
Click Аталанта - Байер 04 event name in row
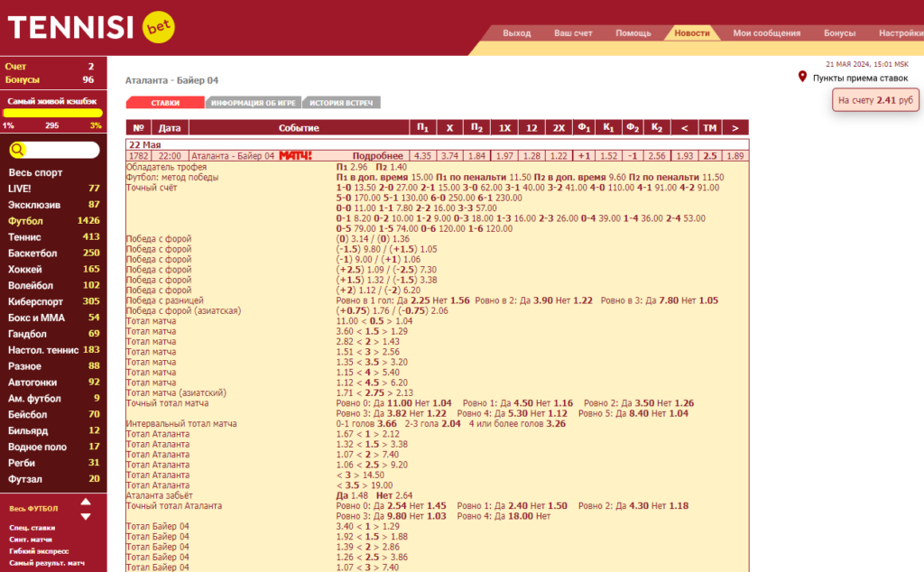233,155
